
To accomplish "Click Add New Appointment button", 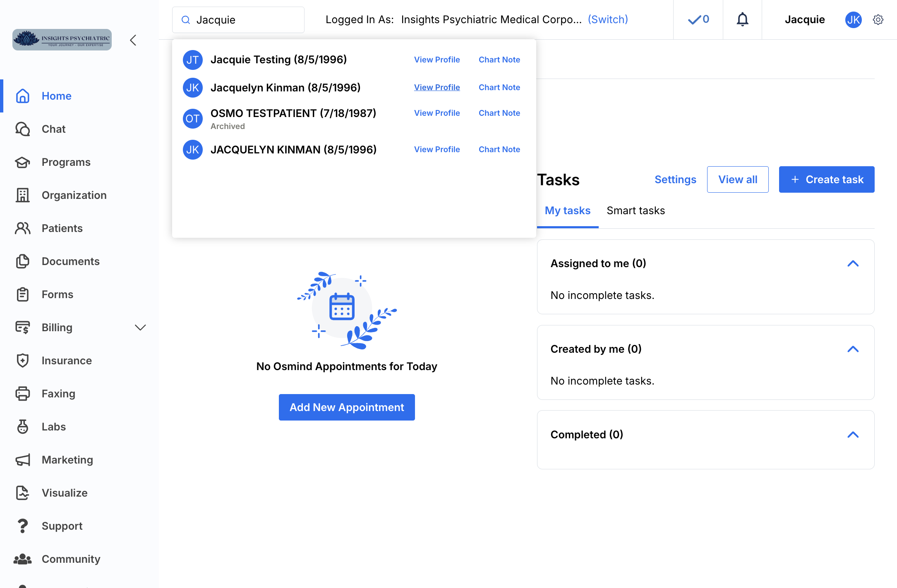I will (x=347, y=407).
